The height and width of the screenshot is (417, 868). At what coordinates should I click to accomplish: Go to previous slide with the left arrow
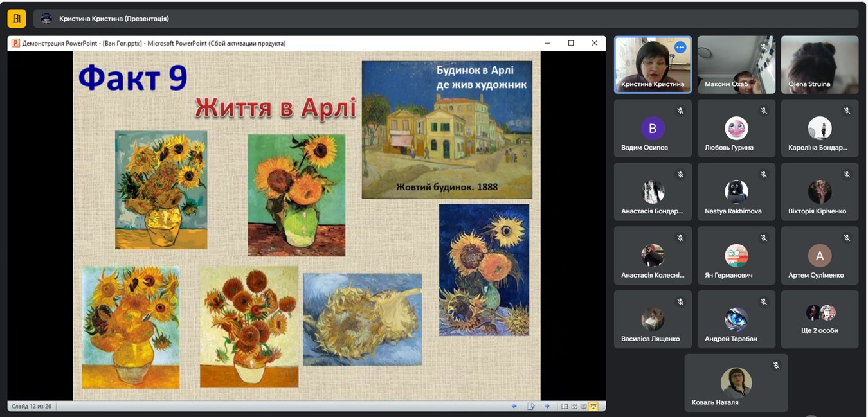(514, 406)
